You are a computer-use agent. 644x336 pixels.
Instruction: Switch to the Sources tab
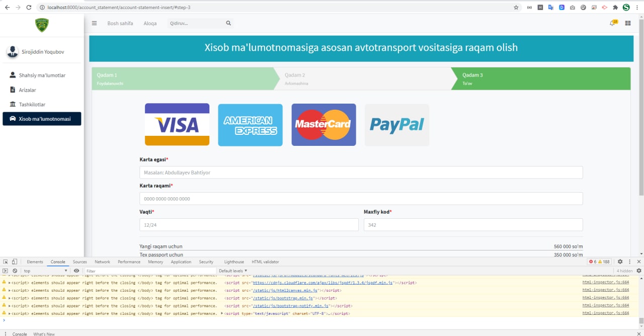click(x=79, y=262)
